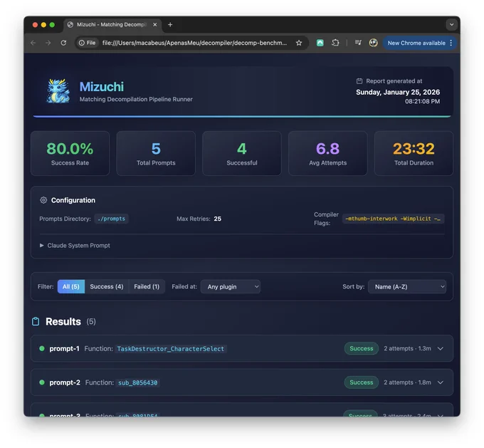The height and width of the screenshot is (448, 484).
Task: Click the Sunday, January 25, 2026 date
Action: [398, 92]
